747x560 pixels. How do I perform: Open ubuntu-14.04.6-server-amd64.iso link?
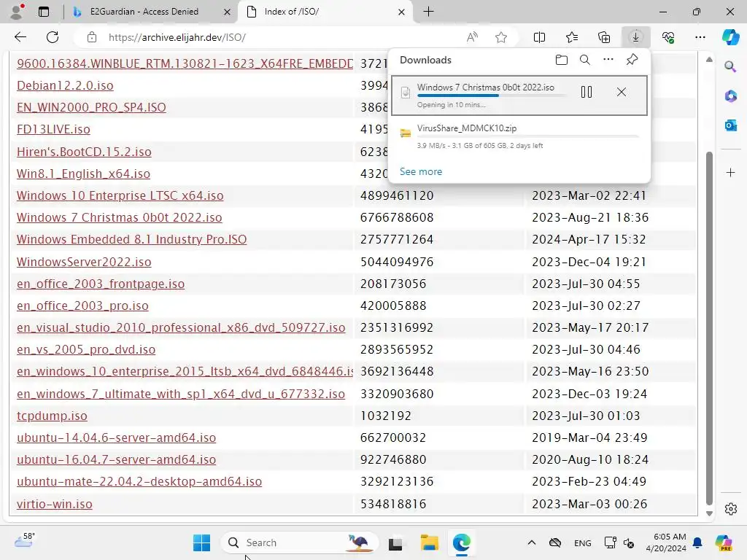pyautogui.click(x=116, y=437)
